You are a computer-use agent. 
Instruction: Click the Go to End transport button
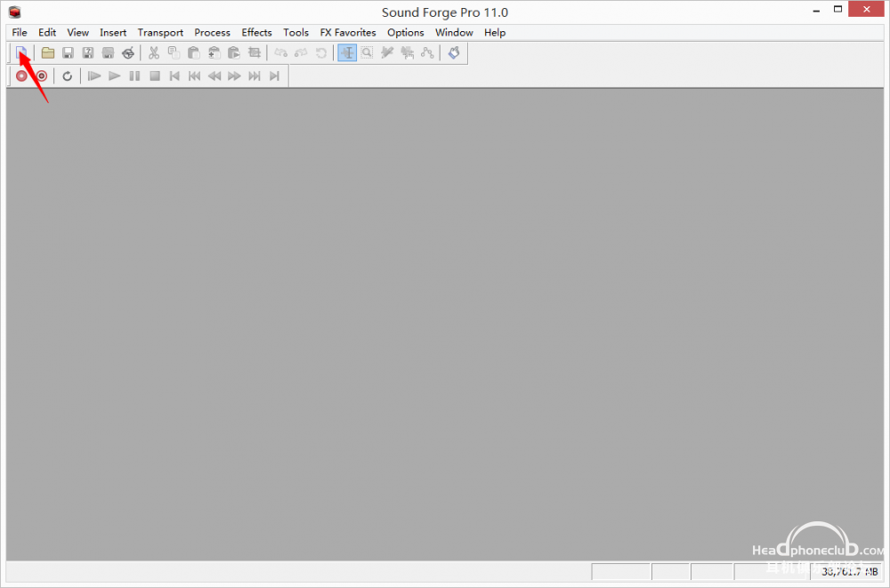click(274, 76)
